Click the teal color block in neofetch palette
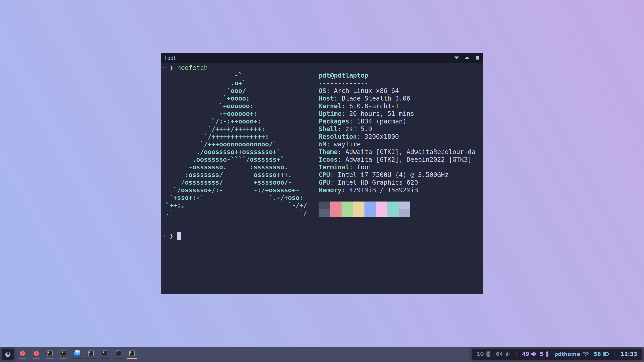The width and height of the screenshot is (644, 362). tap(393, 209)
